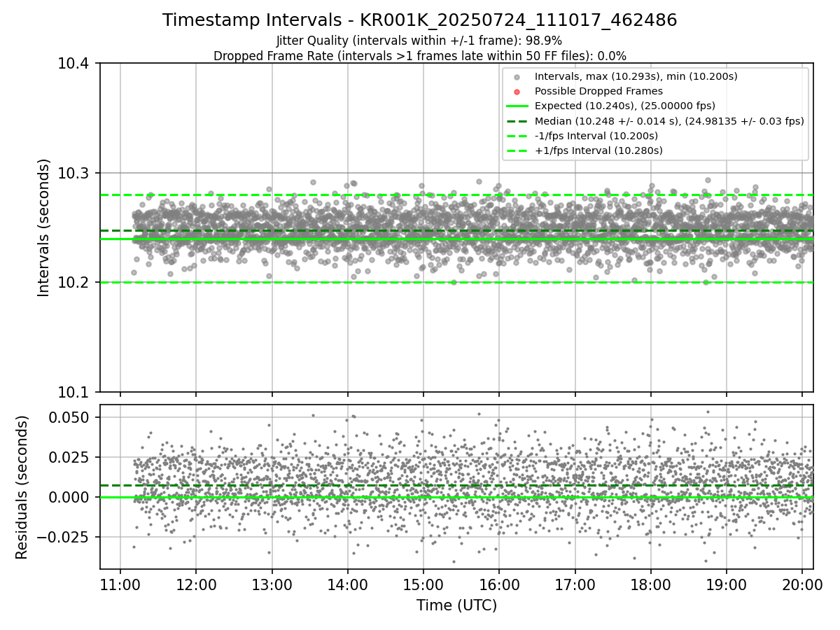The width and height of the screenshot is (840, 630).
Task: Click the y-axis label 'Intervals (seconds)'
Action: coord(44,227)
